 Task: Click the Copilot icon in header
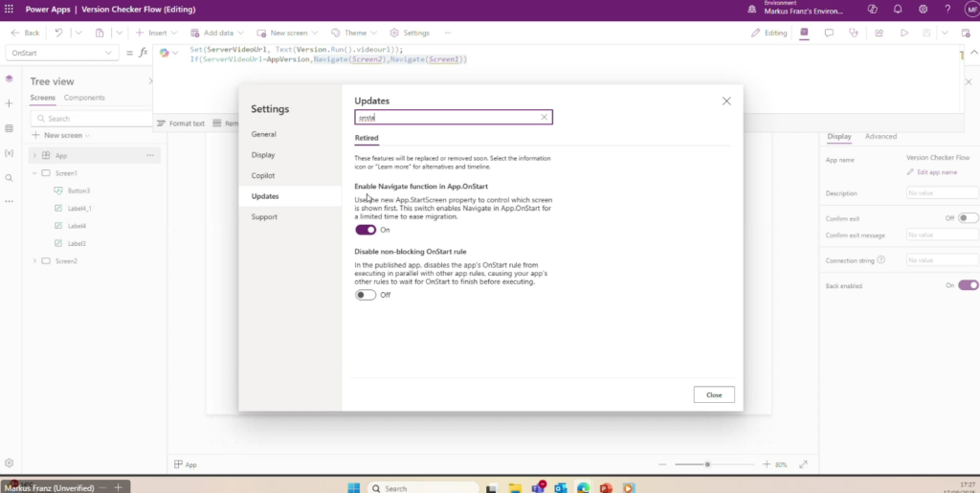click(873, 10)
